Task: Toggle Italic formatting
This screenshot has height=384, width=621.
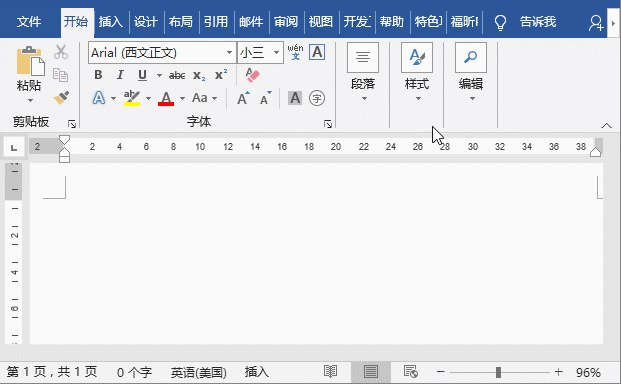Action: tap(120, 75)
